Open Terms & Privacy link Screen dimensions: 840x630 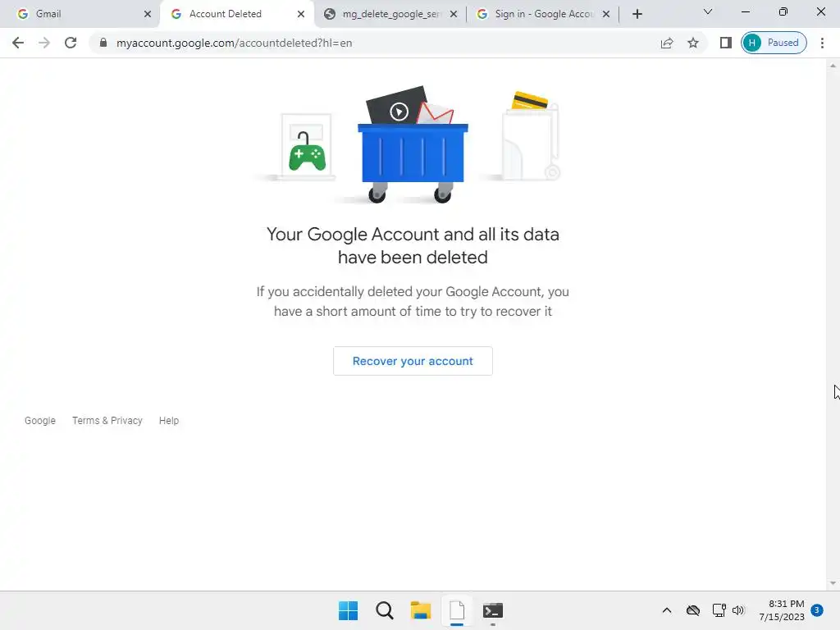click(107, 421)
